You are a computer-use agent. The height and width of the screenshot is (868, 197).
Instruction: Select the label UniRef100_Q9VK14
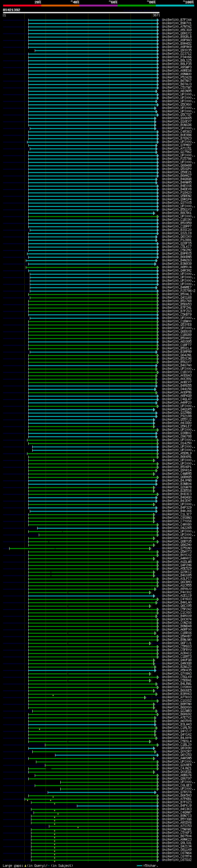tap(177, 470)
